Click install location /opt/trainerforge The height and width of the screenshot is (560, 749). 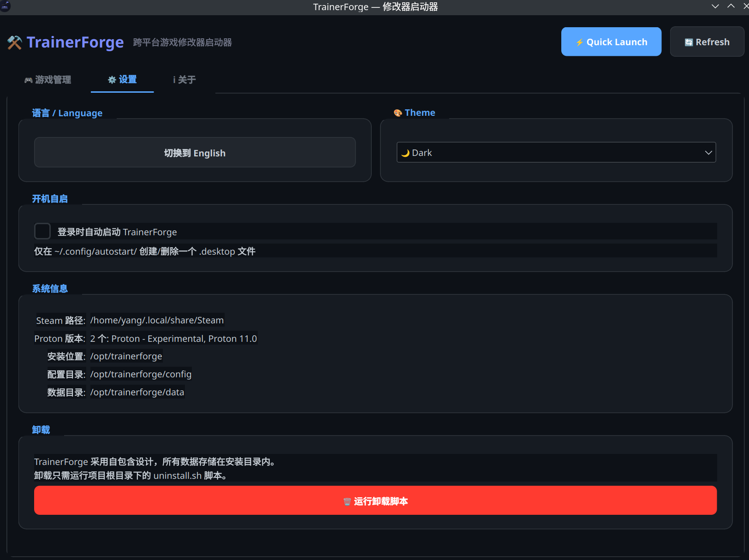(126, 356)
